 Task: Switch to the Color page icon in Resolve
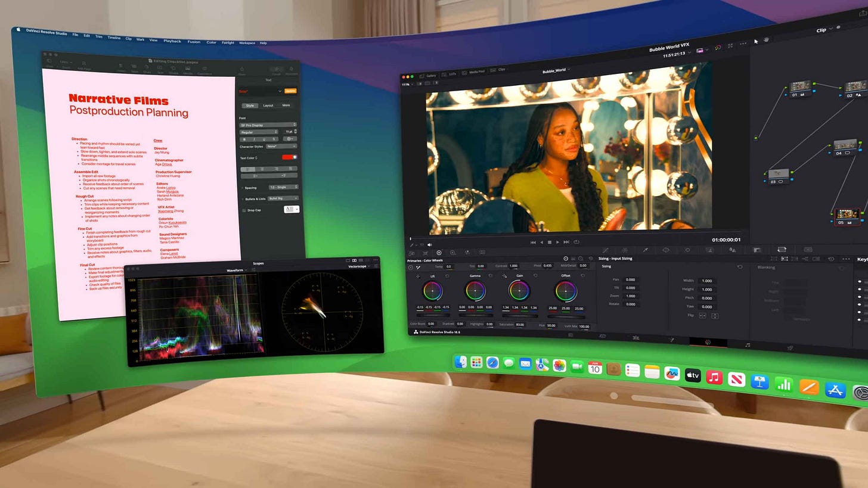[708, 343]
